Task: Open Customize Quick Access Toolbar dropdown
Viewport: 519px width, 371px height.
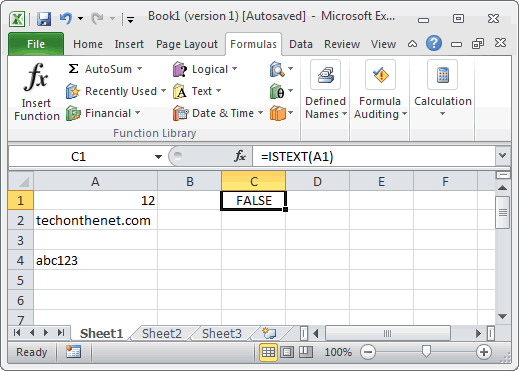Action: click(x=130, y=20)
